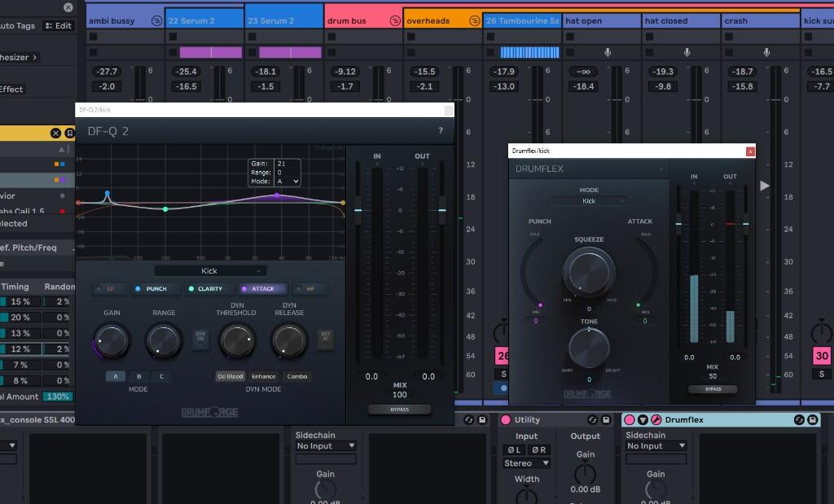834x504 pixels.
Task: Toggle Utility device on/off button
Action: coord(505,419)
